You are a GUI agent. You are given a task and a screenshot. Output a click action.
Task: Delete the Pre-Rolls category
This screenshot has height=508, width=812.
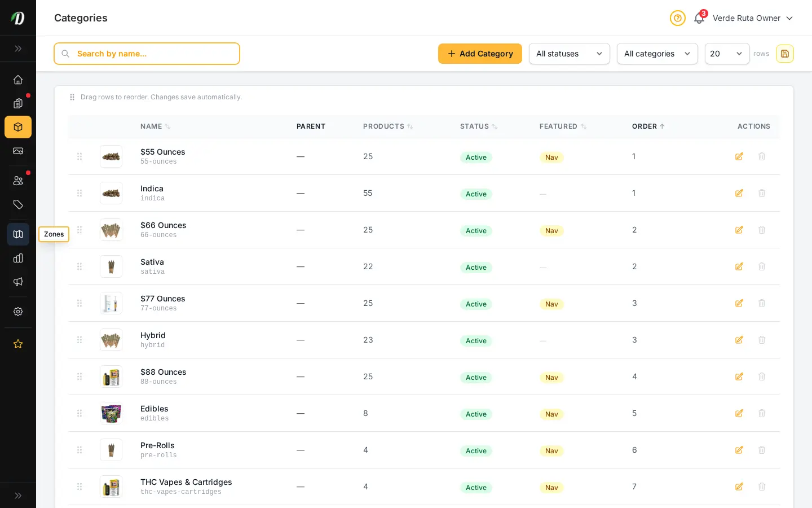(762, 450)
